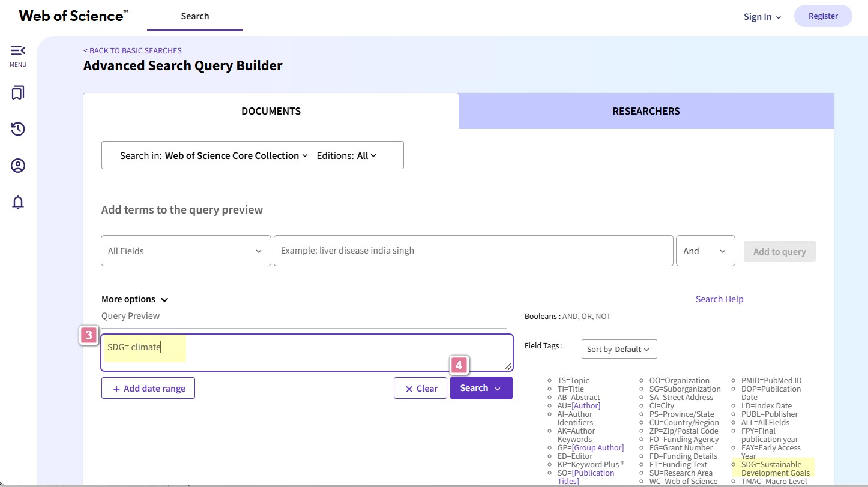Click the LD=Index Date field tag
Screen dimensions: 868x487
point(767,405)
